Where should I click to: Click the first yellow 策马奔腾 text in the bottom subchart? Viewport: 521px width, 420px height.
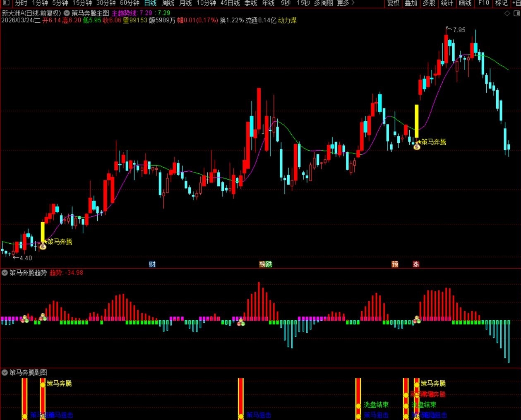tap(59, 384)
